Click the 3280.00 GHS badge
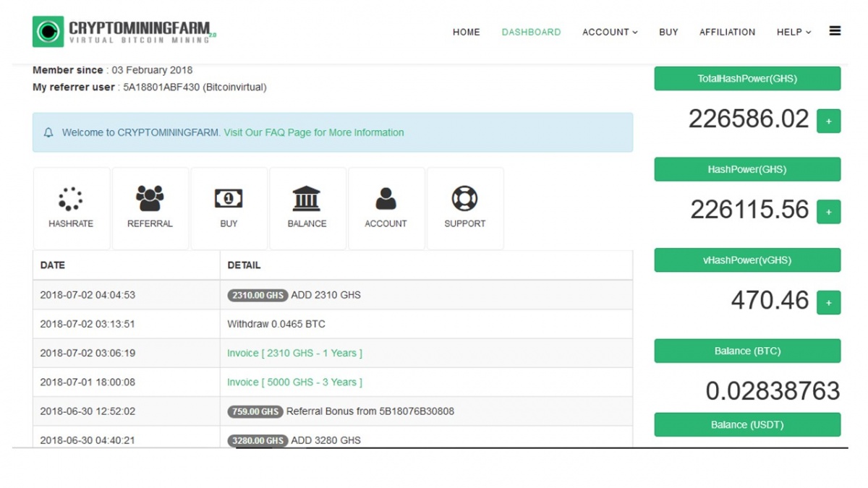 click(258, 440)
